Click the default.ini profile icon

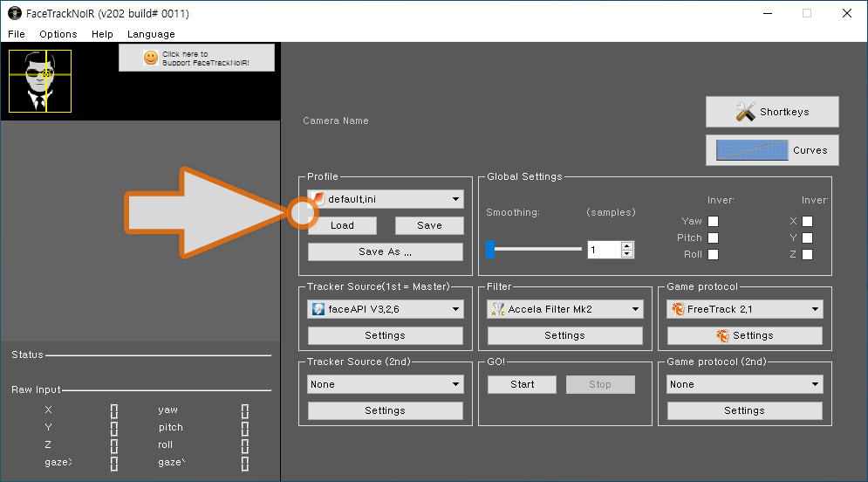point(318,199)
